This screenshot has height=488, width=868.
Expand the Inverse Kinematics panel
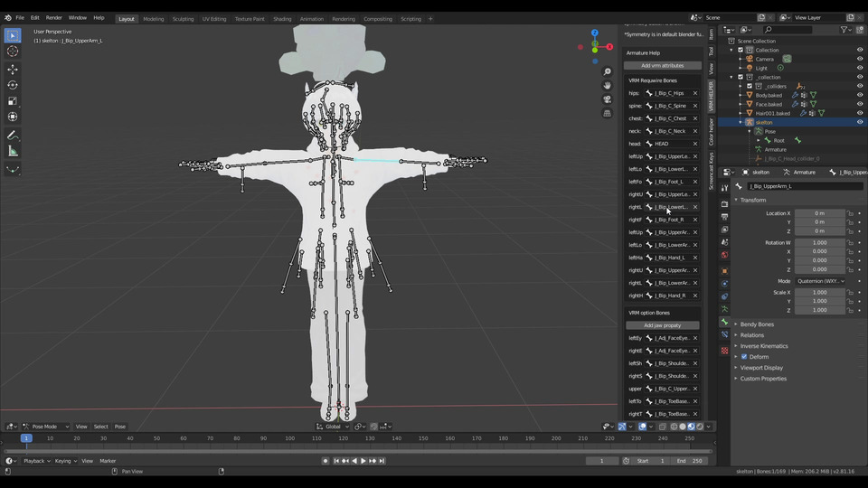coord(763,346)
